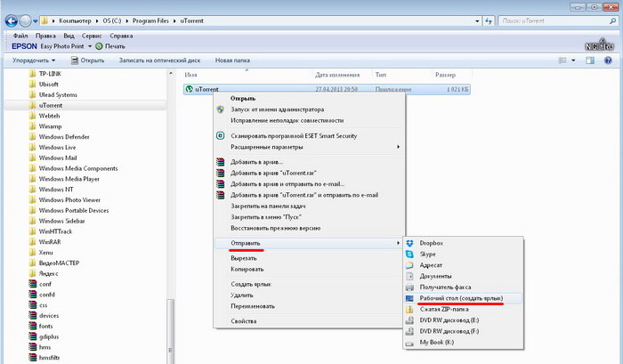Click the Program Files breadcrumb segment
The image size is (623, 364).
(x=150, y=20)
